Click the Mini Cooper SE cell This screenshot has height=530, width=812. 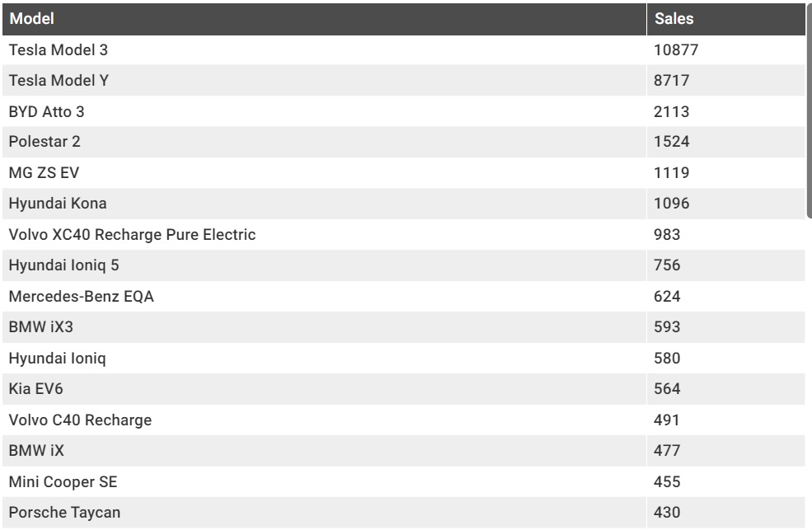point(56,482)
